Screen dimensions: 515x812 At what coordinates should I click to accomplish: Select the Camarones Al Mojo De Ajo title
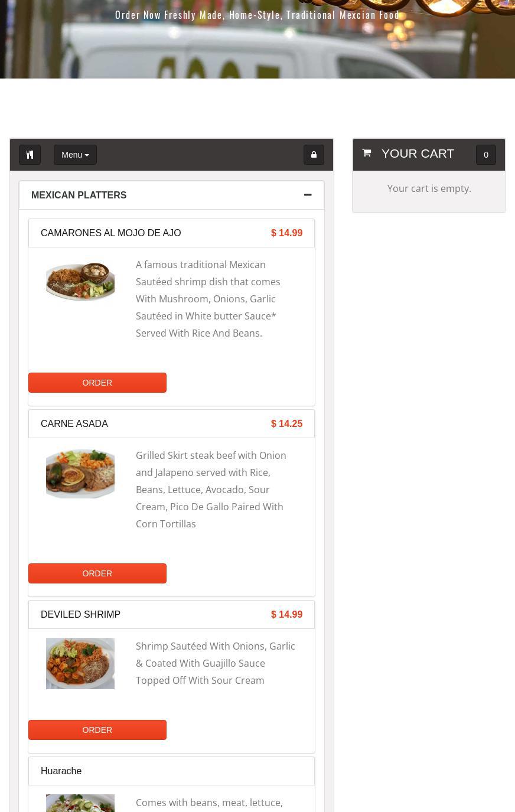(x=111, y=233)
